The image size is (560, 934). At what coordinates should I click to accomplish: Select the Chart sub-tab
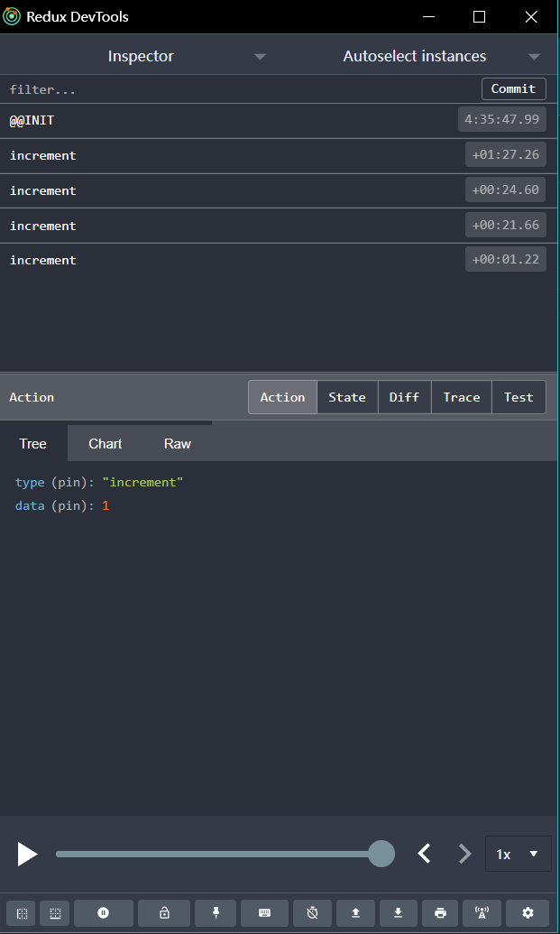tap(106, 444)
